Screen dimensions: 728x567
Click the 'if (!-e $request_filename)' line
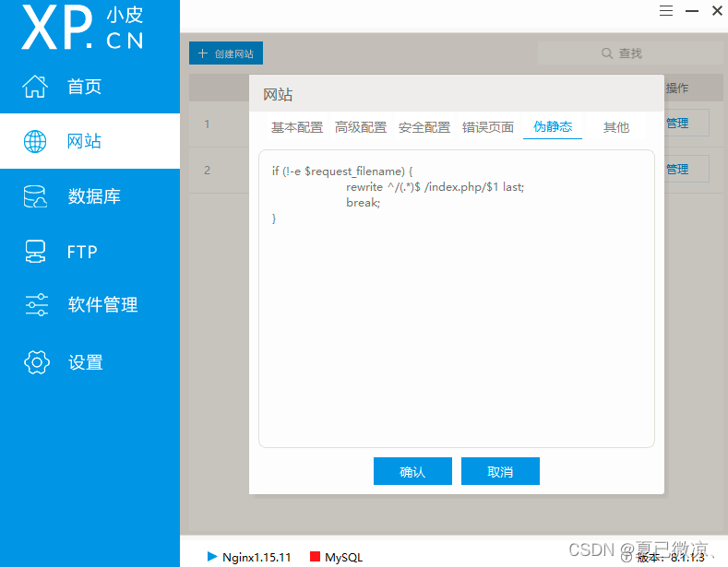pos(342,171)
